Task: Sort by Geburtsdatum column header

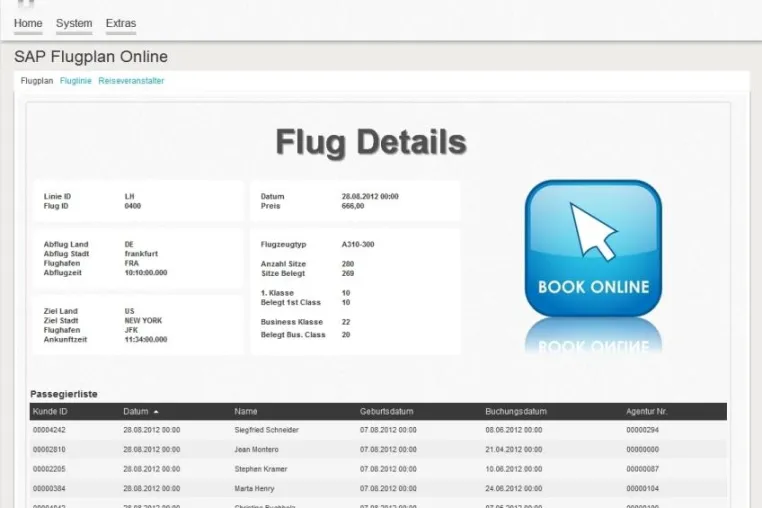Action: coord(387,411)
